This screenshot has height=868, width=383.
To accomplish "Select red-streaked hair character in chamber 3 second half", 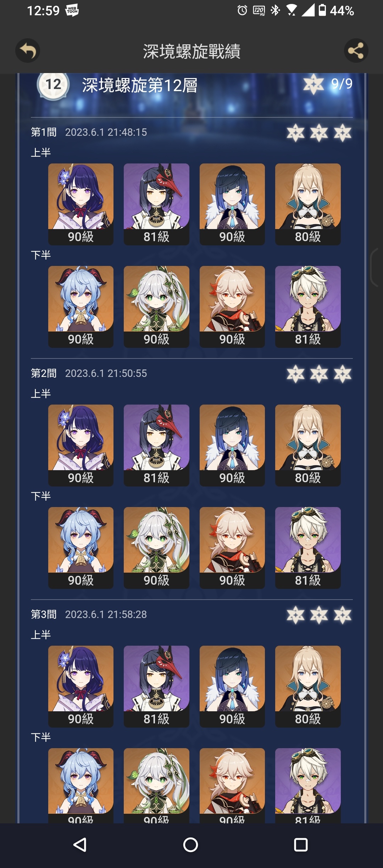I will [x=232, y=785].
